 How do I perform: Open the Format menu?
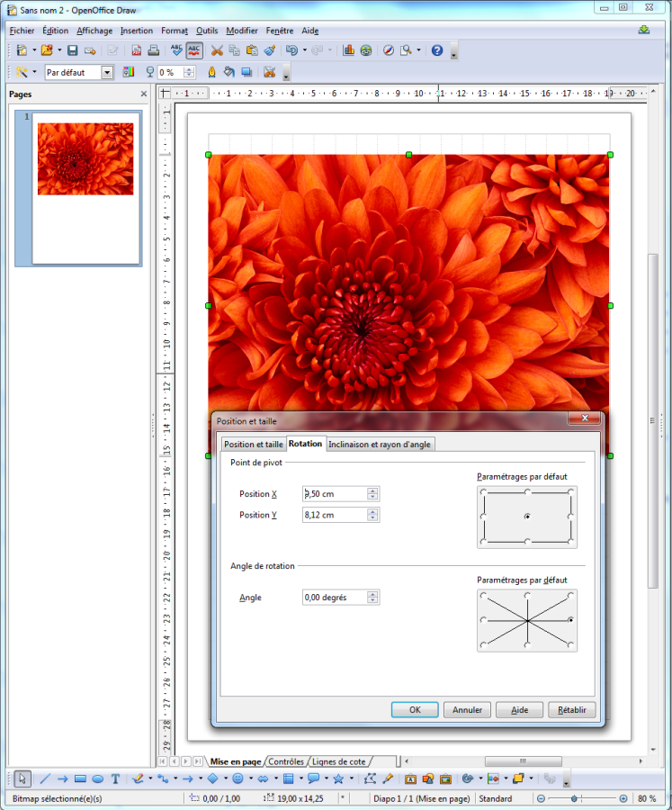(x=174, y=31)
